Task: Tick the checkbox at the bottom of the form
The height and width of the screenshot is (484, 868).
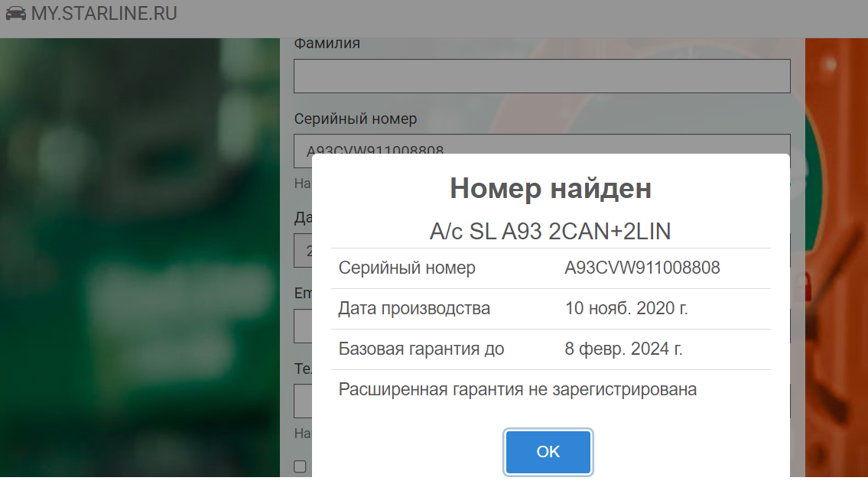Action: (x=301, y=466)
